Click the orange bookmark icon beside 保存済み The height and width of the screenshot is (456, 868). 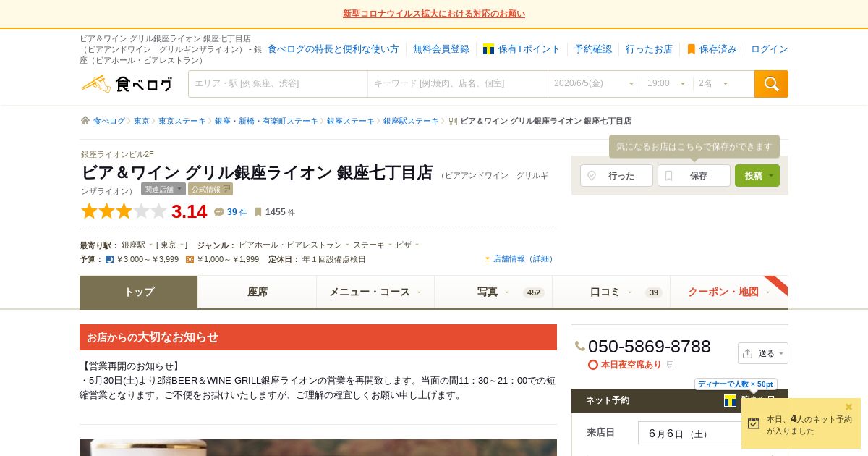click(691, 49)
